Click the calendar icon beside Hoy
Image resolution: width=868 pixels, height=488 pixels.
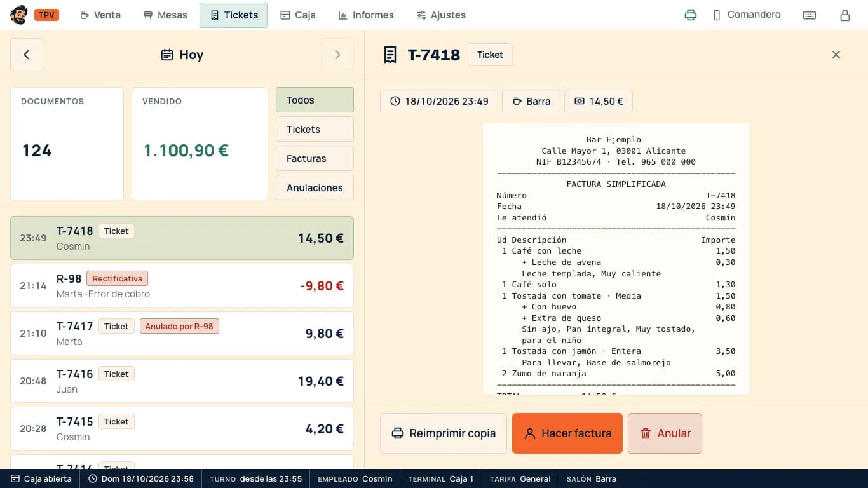pos(166,55)
